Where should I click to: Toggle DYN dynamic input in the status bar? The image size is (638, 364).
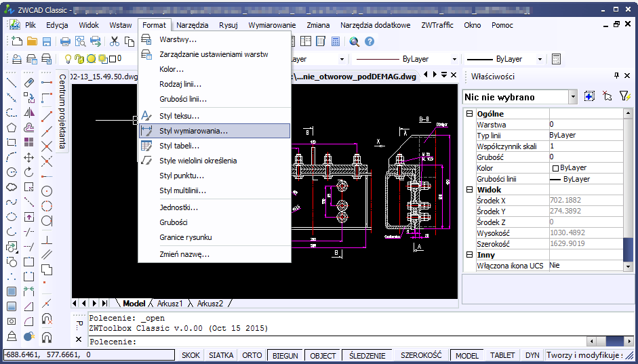coord(532,355)
